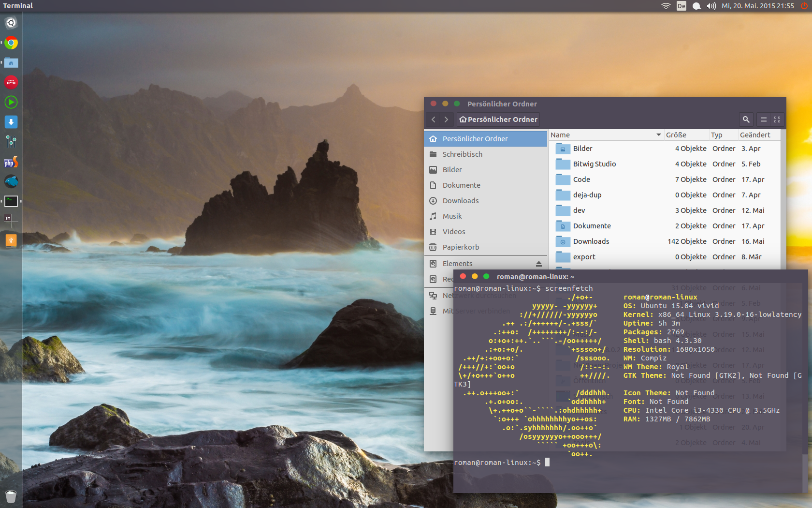Image resolution: width=812 pixels, height=508 pixels.
Task: Go back in the file manager
Action: (434, 120)
